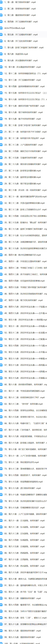Select file 第十九课 镜子对床如何化解
Screen dimensions: 47x644
[x=23, y=119]
